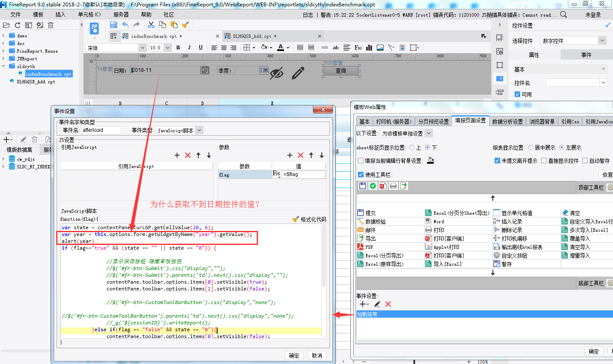Image resolution: width=613 pixels, height=364 pixels.
Task: Click the calendar icon of date widget
Action: [205, 70]
